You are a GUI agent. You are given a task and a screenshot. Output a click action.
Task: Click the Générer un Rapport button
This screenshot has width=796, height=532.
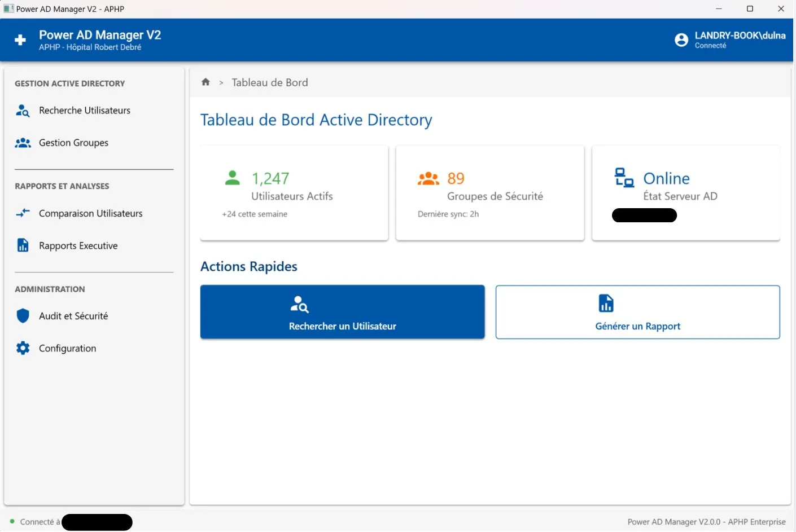[x=638, y=312]
